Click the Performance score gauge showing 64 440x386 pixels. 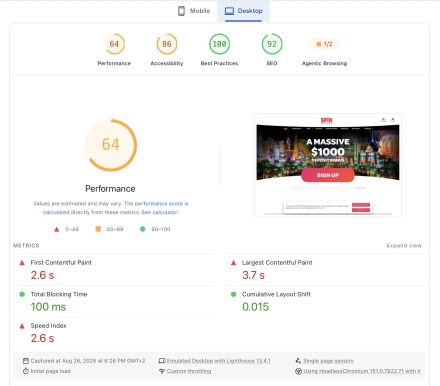coord(114,44)
